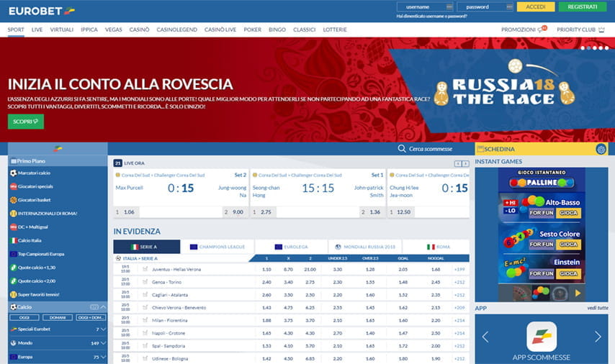Image resolution: width=615 pixels, height=364 pixels.
Task: Click forgot username or password link
Action: (x=431, y=17)
